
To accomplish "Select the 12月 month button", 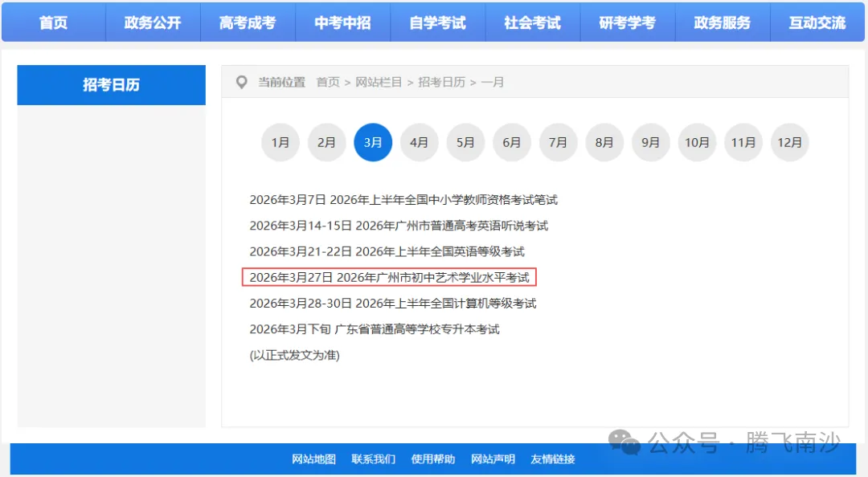I will tap(790, 142).
